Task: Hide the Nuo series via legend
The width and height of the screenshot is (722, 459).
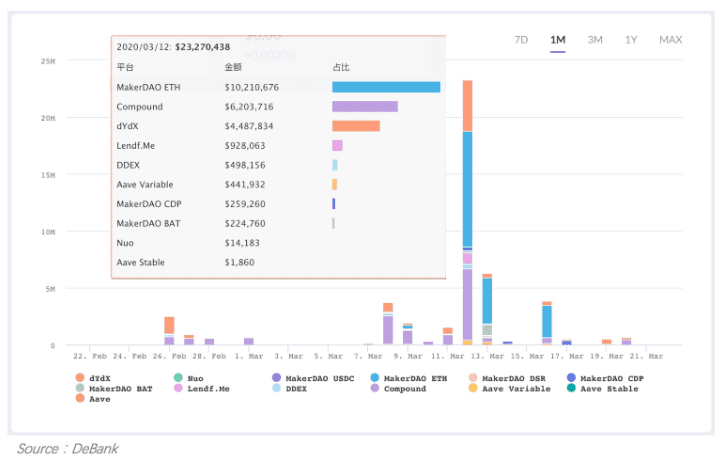Action: point(178,378)
